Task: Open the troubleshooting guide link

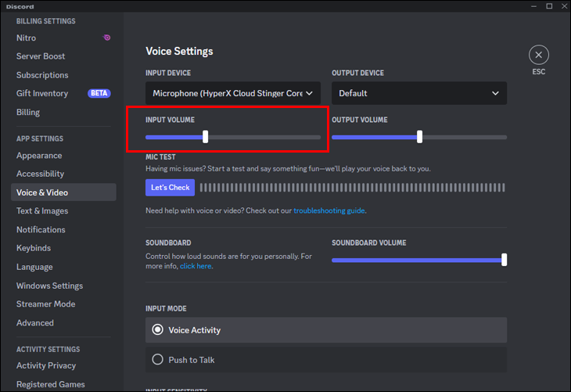Action: coord(329,210)
